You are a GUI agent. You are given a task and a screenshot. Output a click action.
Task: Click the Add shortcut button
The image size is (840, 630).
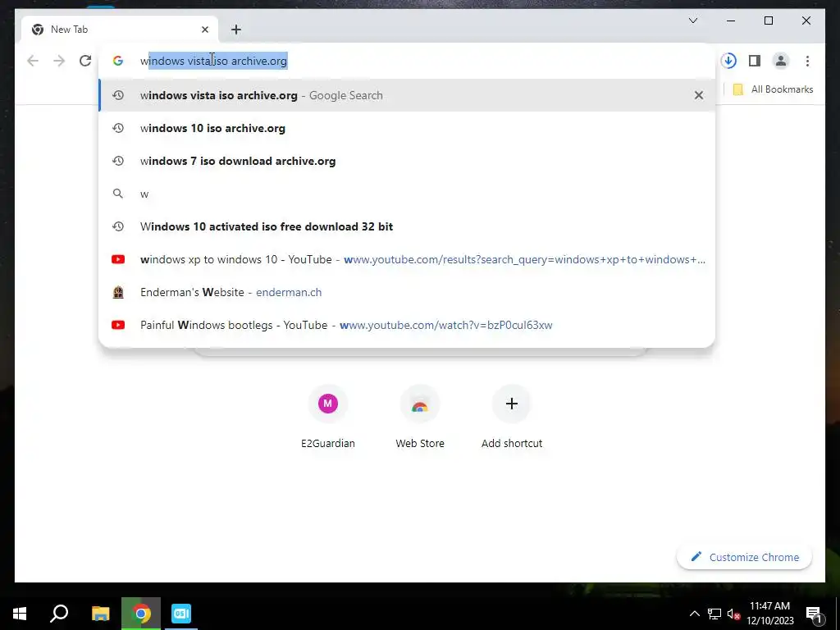[x=512, y=417]
